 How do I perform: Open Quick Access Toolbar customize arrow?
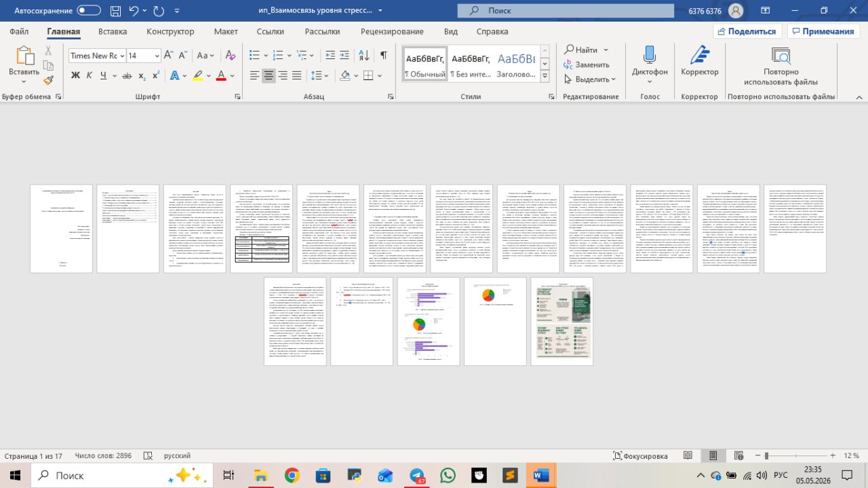(178, 11)
